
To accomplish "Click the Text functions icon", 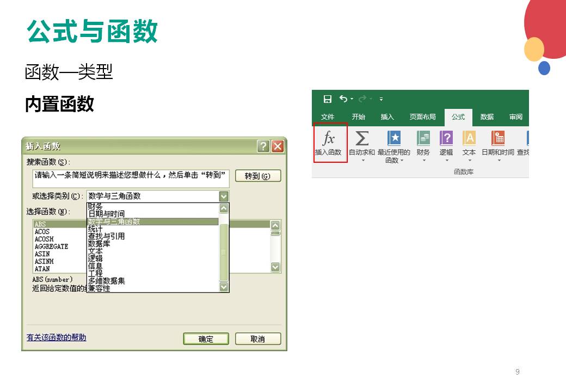I will (x=469, y=138).
